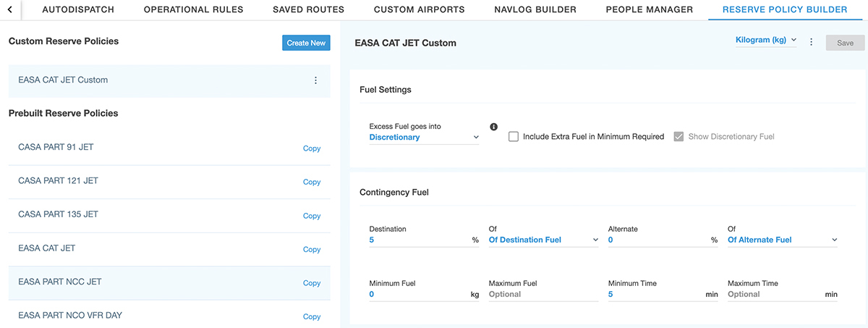The height and width of the screenshot is (328, 868).
Task: Copy the CASA PART 91 JET policy
Action: pos(311,148)
